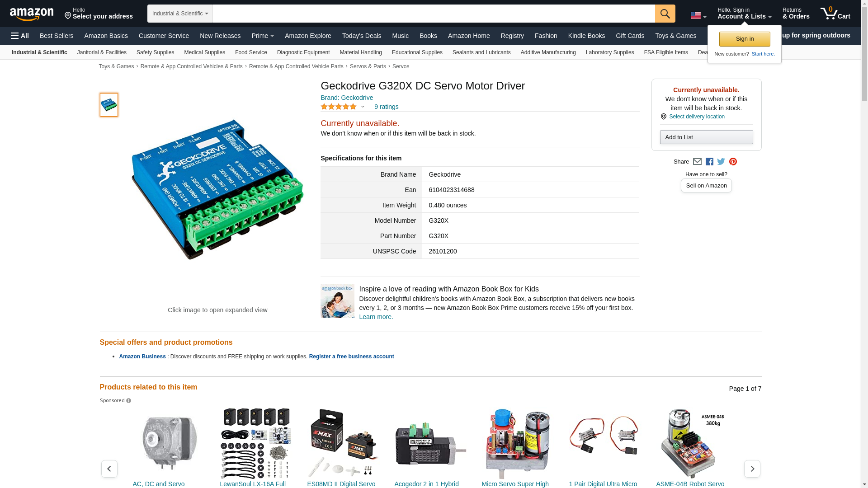This screenshot has width=868, height=488.
Task: Open the Prime navigation menu
Action: click(x=263, y=36)
